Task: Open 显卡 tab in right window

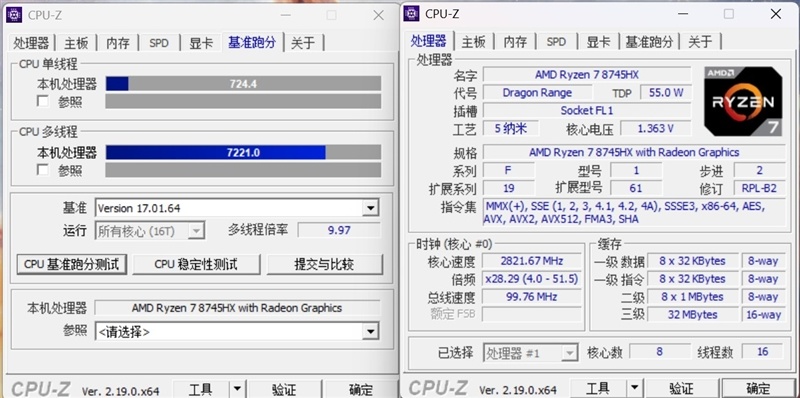Action: [598, 42]
